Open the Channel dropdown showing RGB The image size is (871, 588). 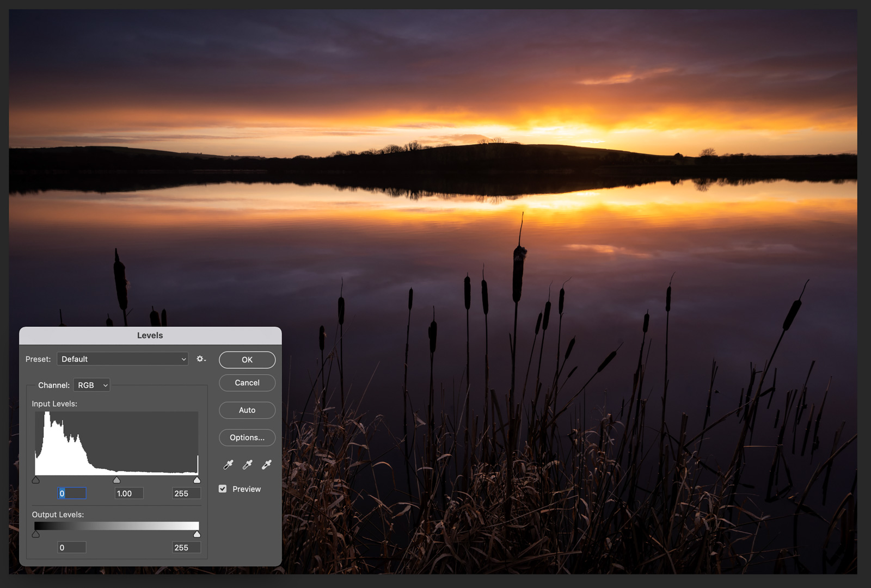tap(91, 385)
